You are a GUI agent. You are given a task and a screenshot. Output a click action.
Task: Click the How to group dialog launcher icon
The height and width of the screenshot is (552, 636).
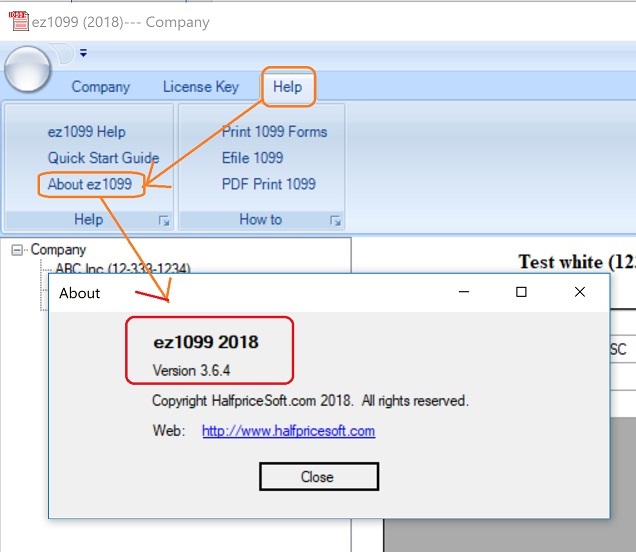(x=335, y=221)
